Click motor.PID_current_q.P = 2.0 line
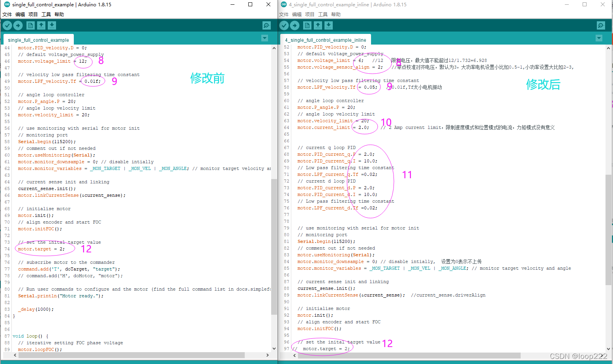Viewport: 613px width, 364px height. click(x=336, y=154)
